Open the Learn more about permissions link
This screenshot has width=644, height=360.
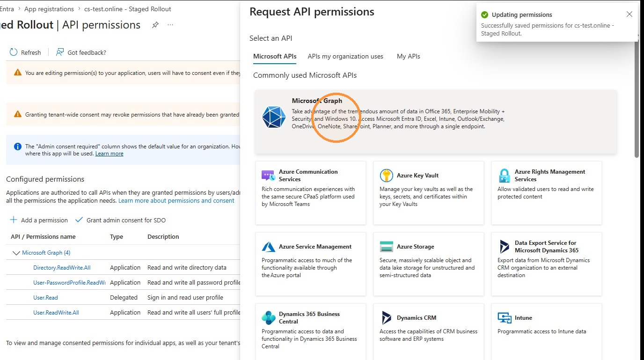[176, 200]
